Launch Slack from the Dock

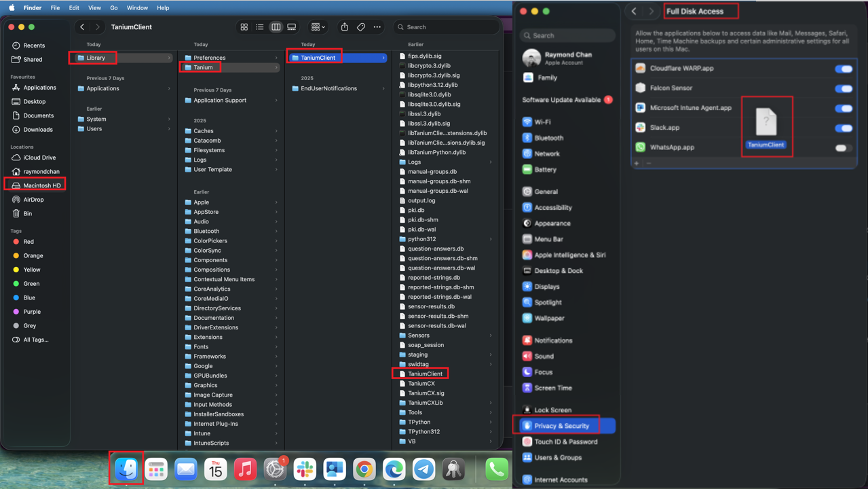(305, 469)
